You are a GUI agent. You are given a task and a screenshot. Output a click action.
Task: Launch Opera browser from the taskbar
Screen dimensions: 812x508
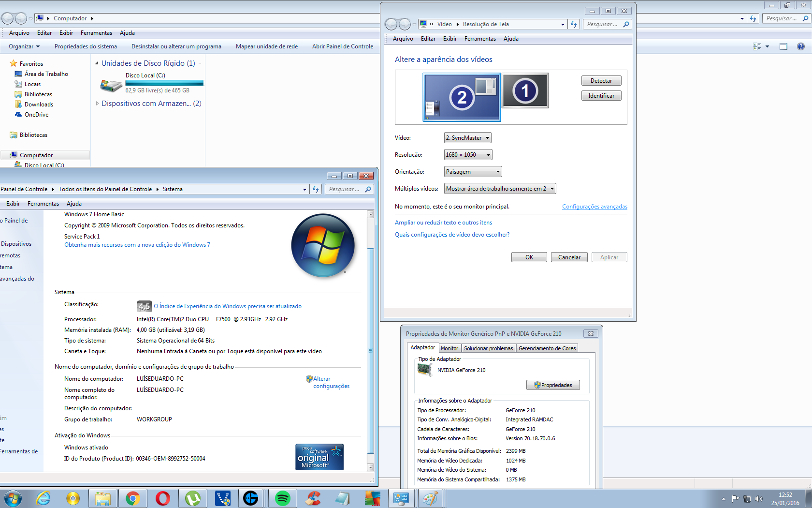click(x=163, y=498)
